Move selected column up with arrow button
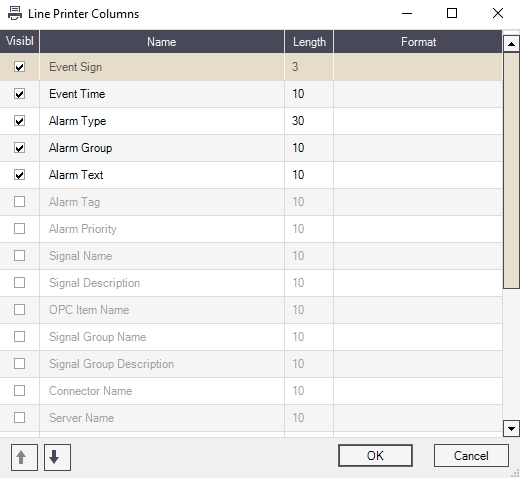 pos(24,457)
